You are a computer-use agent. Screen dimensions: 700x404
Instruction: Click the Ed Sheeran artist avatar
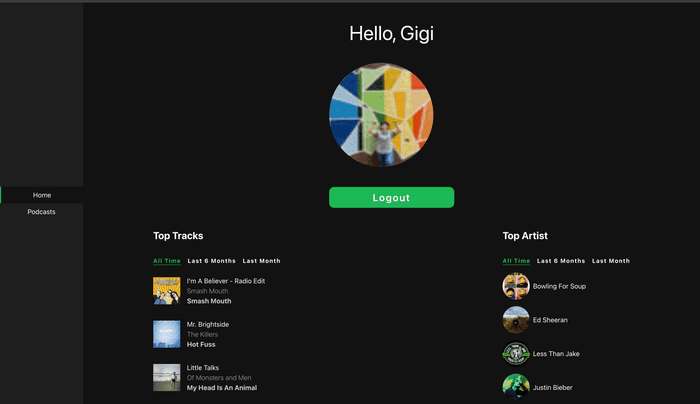tap(516, 320)
